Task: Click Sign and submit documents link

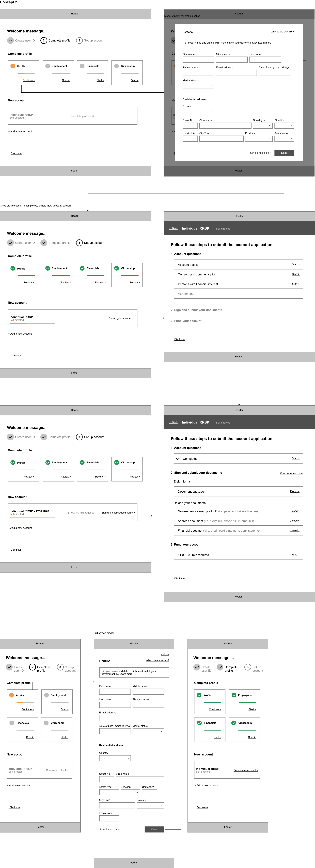Action: 118,513
